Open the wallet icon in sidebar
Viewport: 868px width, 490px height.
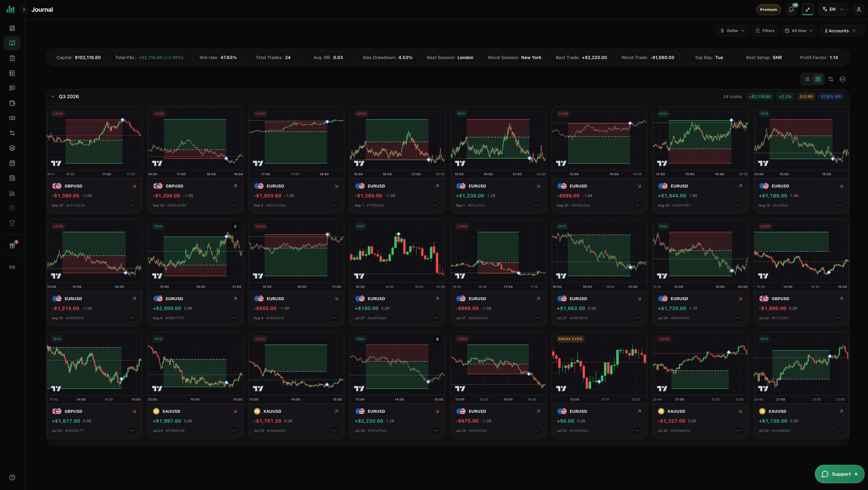[12, 103]
